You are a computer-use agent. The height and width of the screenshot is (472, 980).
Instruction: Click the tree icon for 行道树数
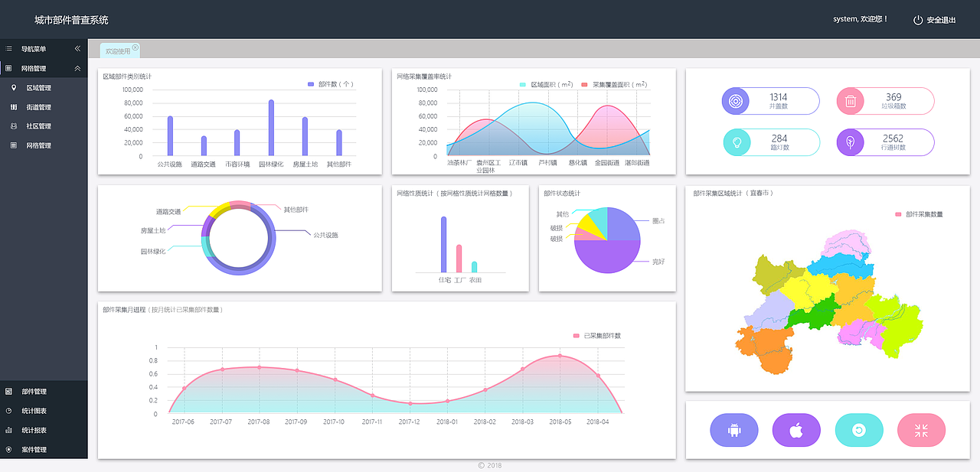click(851, 142)
